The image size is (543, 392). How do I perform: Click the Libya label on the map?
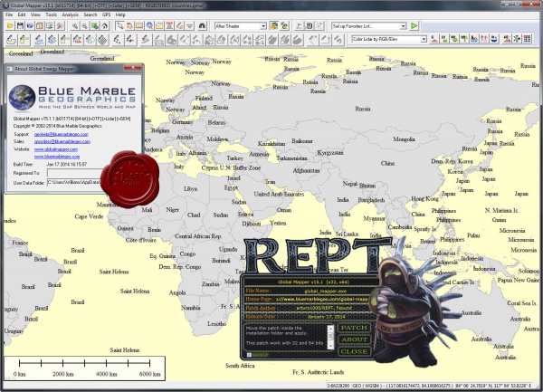pos(190,188)
